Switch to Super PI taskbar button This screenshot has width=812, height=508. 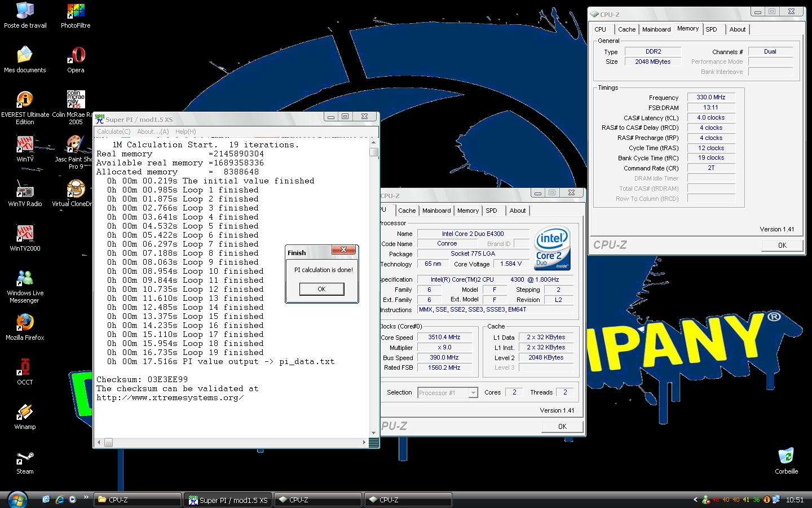tap(229, 500)
